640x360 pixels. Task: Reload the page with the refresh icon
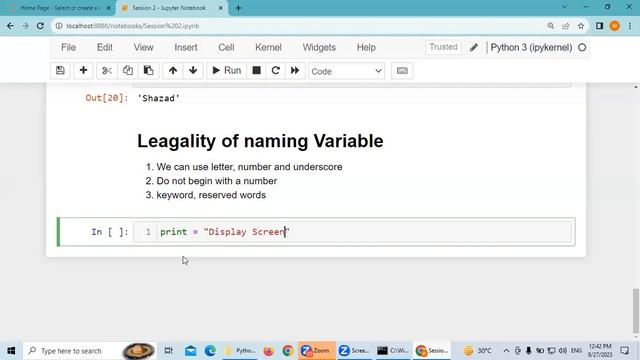click(x=40, y=26)
